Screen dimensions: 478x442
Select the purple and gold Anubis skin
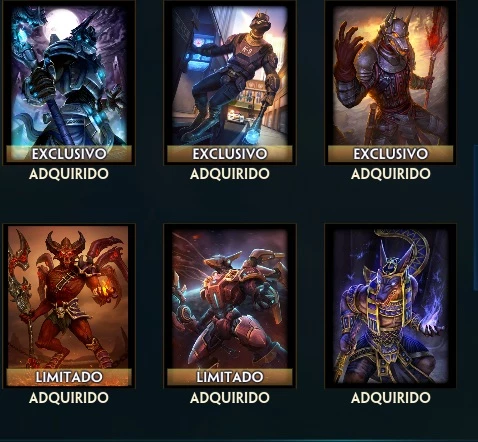pyautogui.click(x=391, y=306)
